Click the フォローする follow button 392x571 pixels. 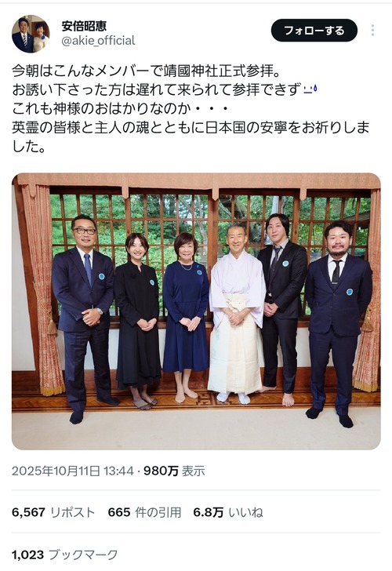click(x=314, y=31)
